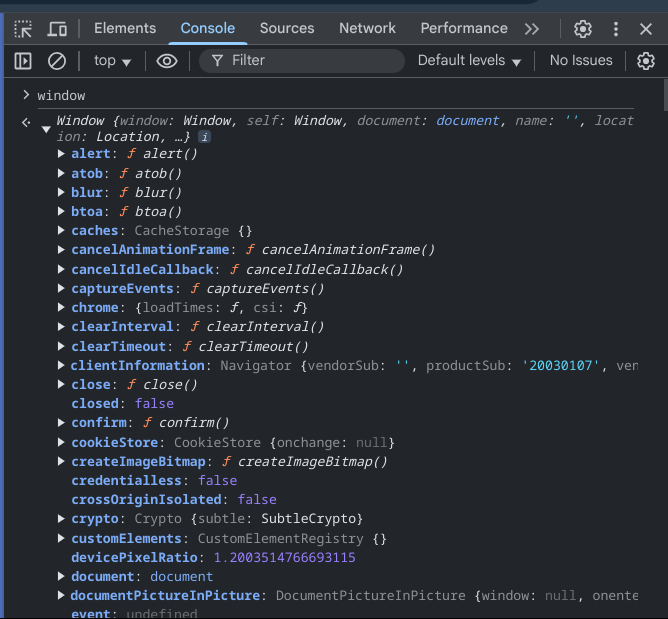Viewport: 668px width, 619px height.
Task: Click the SubtleCrypto value text
Action: [308, 518]
